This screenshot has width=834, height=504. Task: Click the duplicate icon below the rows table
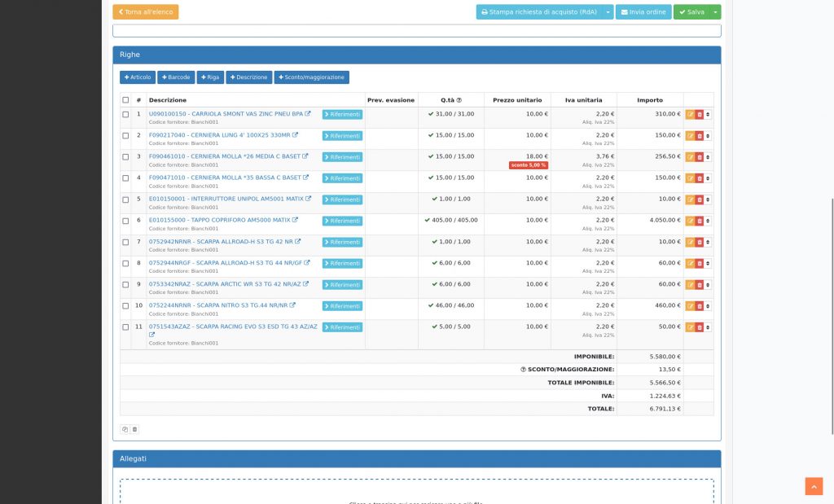[x=124, y=428]
